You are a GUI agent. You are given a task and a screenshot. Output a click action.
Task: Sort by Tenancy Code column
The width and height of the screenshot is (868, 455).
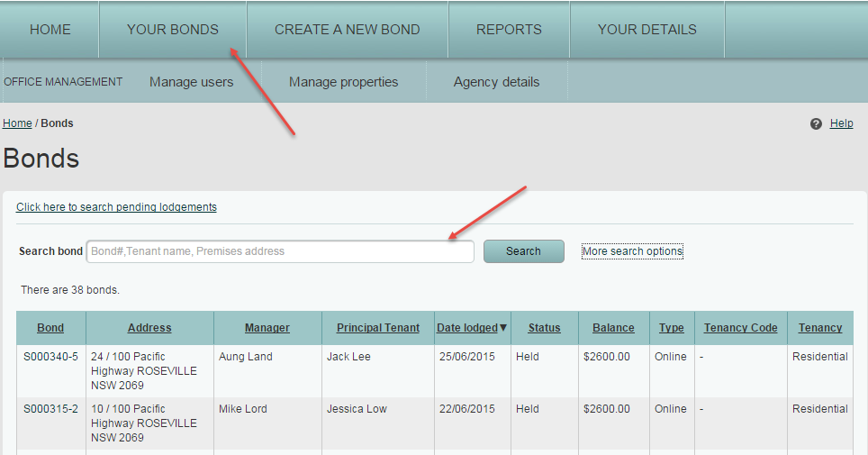pyautogui.click(x=741, y=328)
